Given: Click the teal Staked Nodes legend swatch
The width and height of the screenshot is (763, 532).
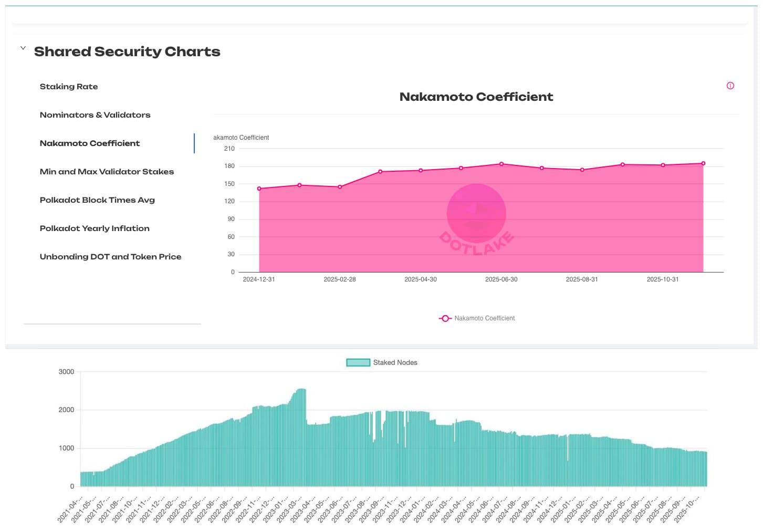Looking at the screenshot, I should [x=358, y=362].
